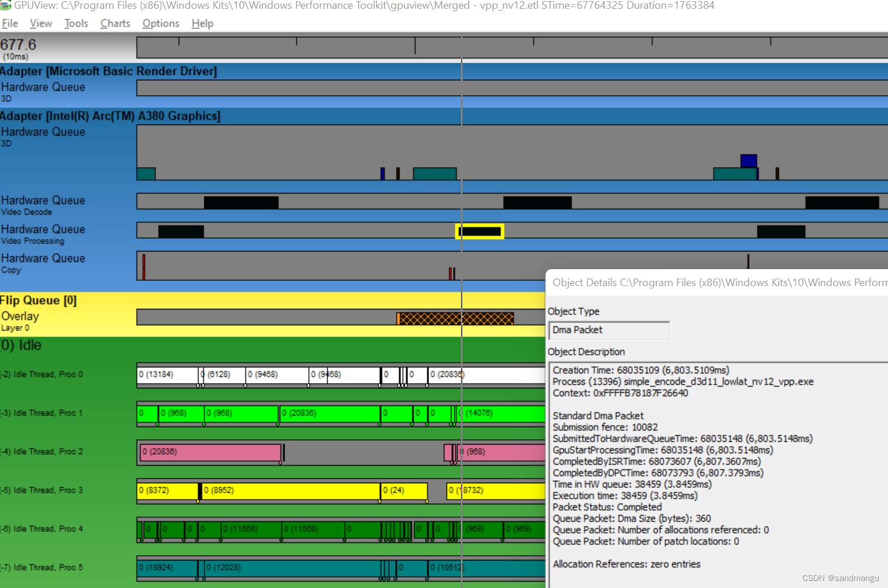The image size is (888, 588).
Task: Click the '0 (8952)' block on Proc 3
Action: [x=290, y=490]
